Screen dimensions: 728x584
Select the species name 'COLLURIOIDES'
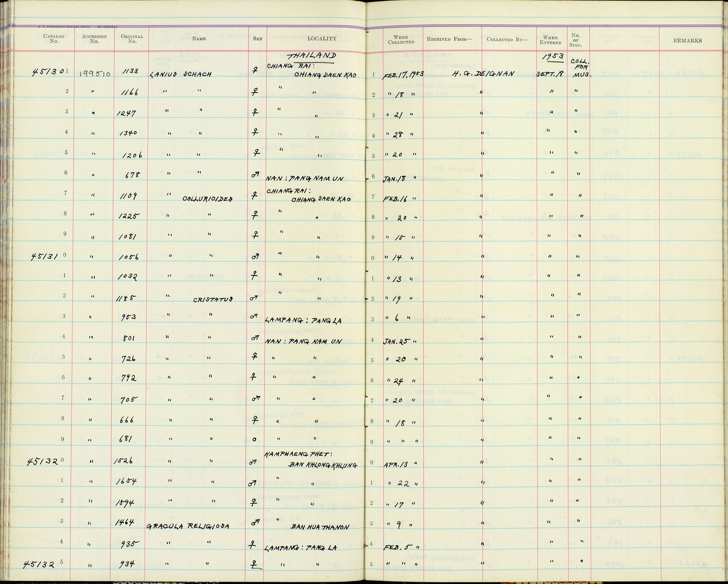207,199
